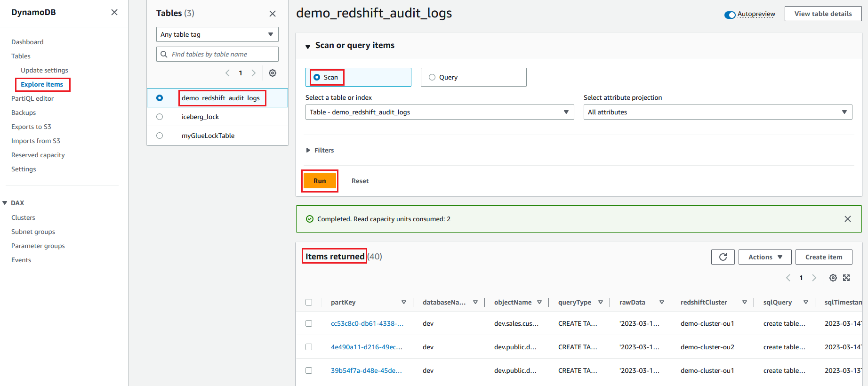Go to Update settings in sidebar
The width and height of the screenshot is (868, 386).
(44, 70)
